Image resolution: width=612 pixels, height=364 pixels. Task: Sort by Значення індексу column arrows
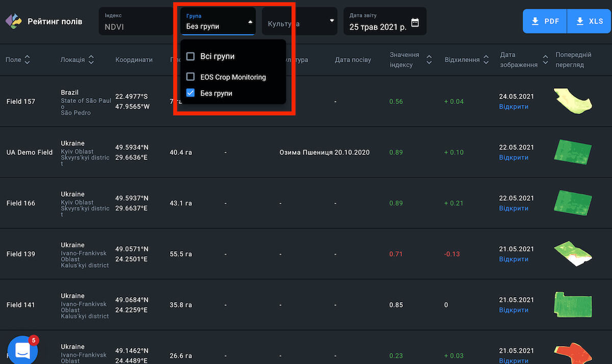click(x=429, y=60)
